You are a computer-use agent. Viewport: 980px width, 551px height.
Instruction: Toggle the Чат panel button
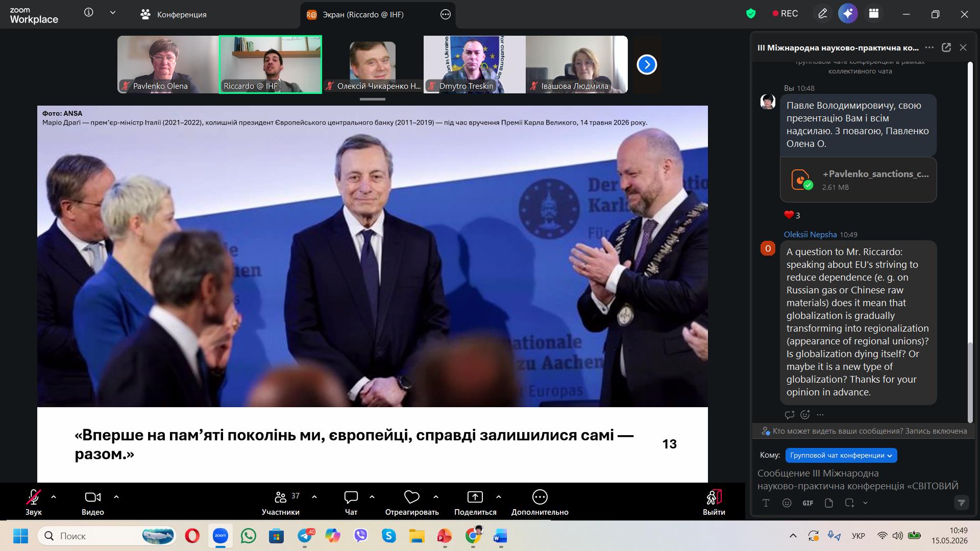coord(351,502)
